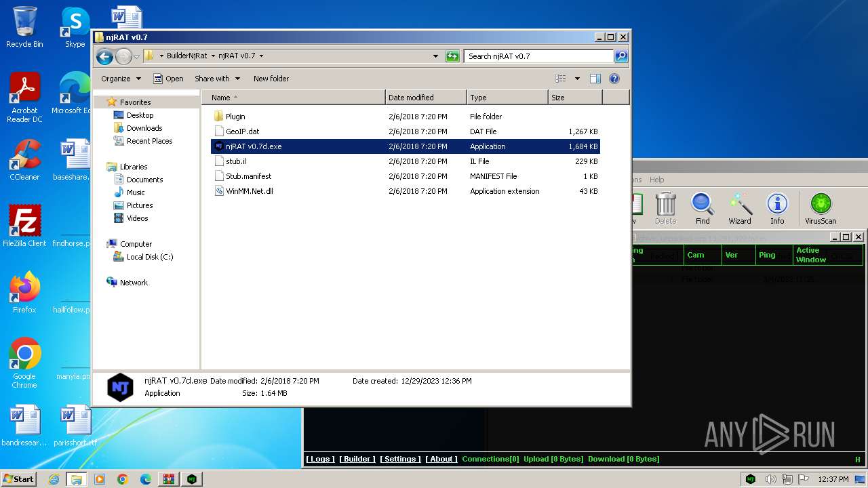
Task: Open Acrobat Reader DC desktop shortcut
Action: 24,98
